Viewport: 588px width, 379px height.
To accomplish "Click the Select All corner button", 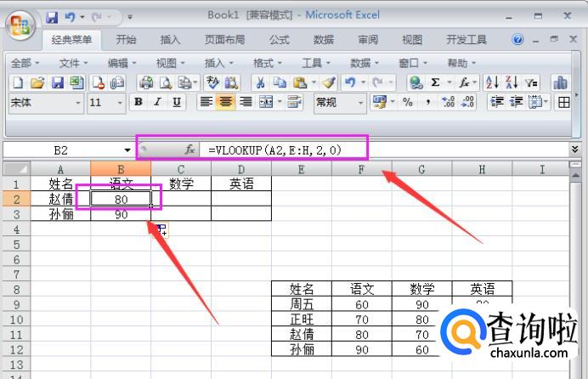I will coord(16,169).
